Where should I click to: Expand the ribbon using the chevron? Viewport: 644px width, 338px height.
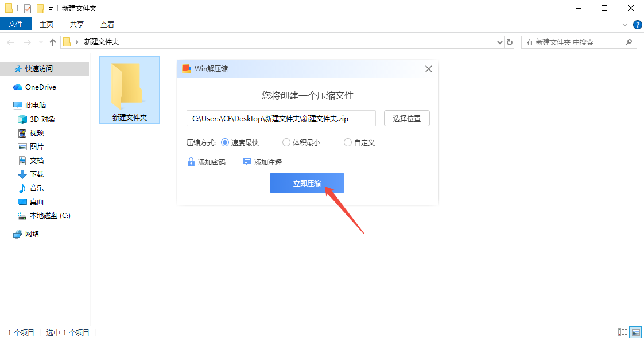[626, 25]
